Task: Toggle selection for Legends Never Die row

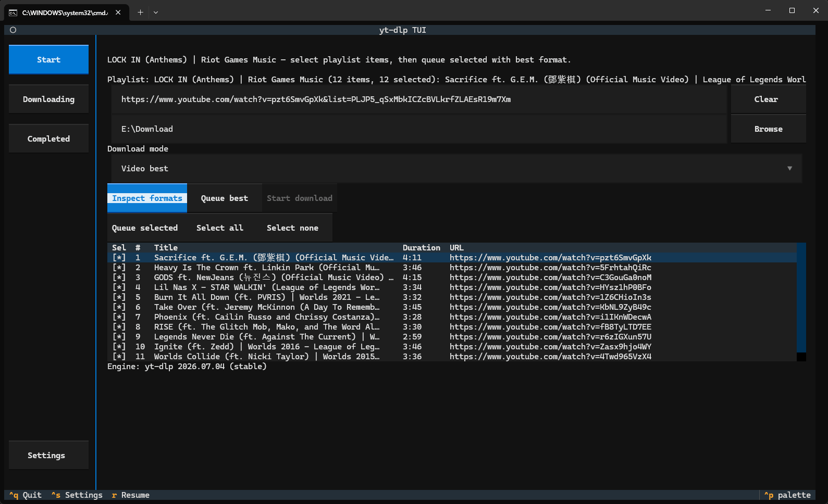Action: pos(119,337)
